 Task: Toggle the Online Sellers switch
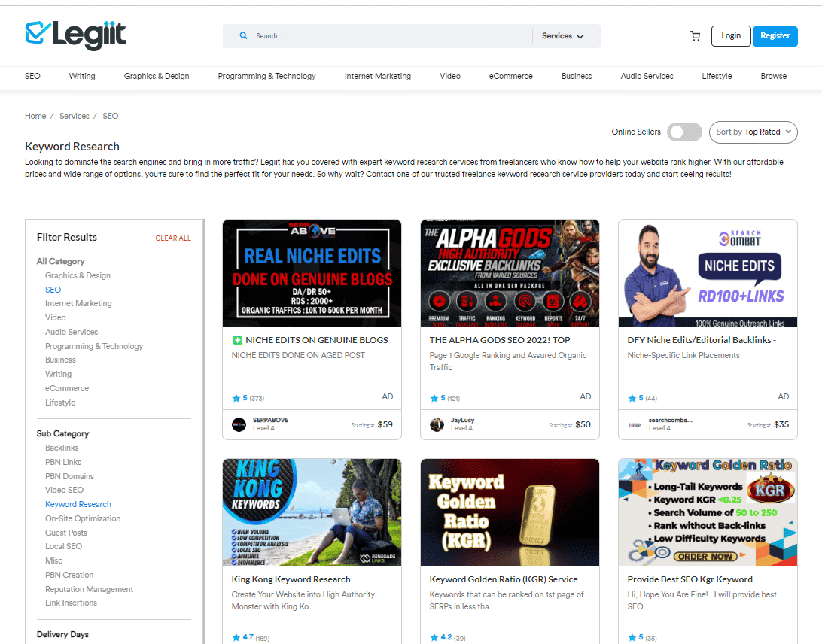coord(684,132)
